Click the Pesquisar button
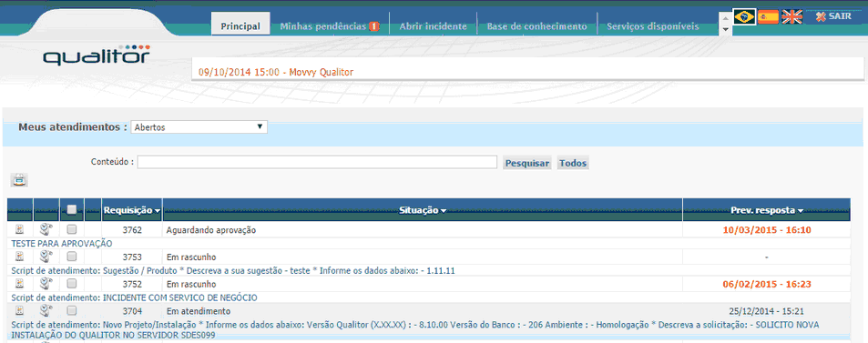Screen dimensions: 868x343 coord(527,163)
